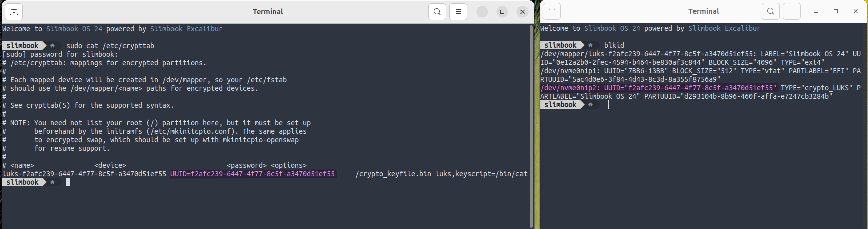The height and width of the screenshot is (229, 868).
Task: Focus the left terminal's title bar text
Action: tap(268, 12)
